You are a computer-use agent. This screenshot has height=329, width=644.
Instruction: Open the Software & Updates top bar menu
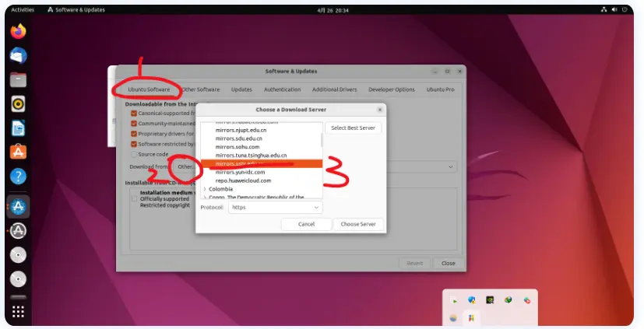[x=76, y=10]
